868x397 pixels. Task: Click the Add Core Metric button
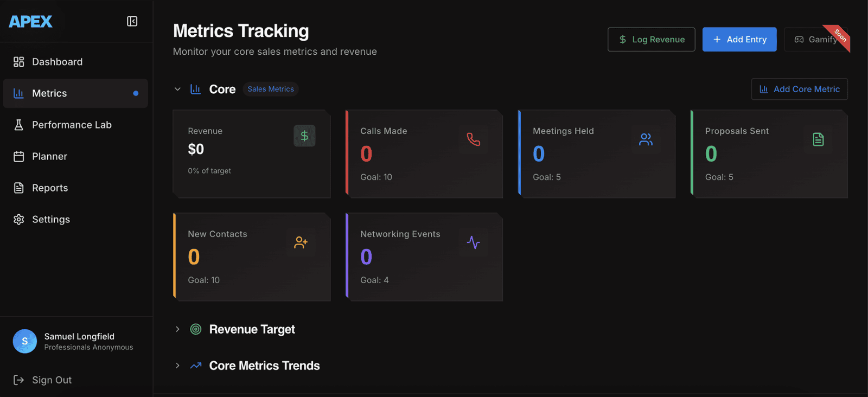pyautogui.click(x=799, y=89)
